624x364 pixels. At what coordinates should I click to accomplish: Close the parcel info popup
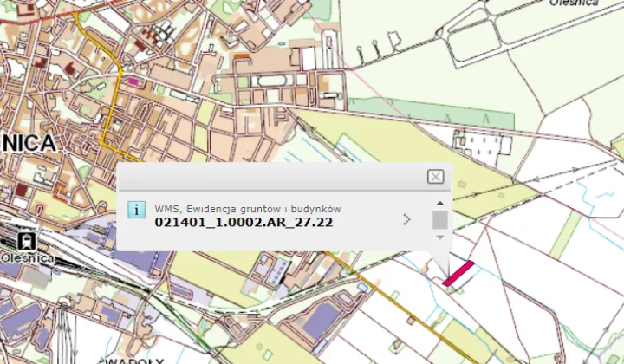[435, 176]
